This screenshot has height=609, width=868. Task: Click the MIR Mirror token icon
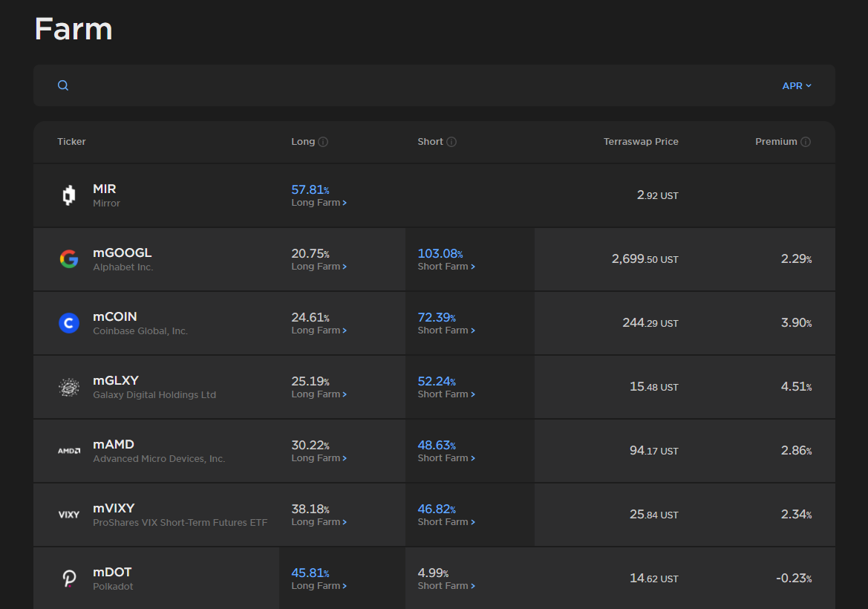pos(69,195)
